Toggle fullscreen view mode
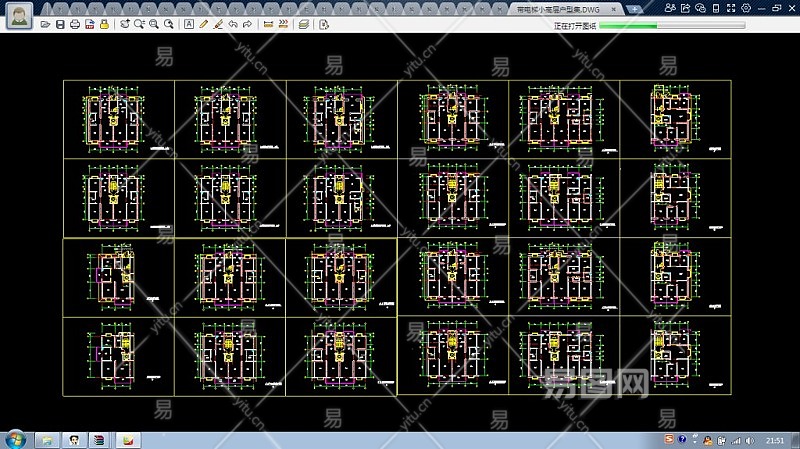 pos(731,8)
